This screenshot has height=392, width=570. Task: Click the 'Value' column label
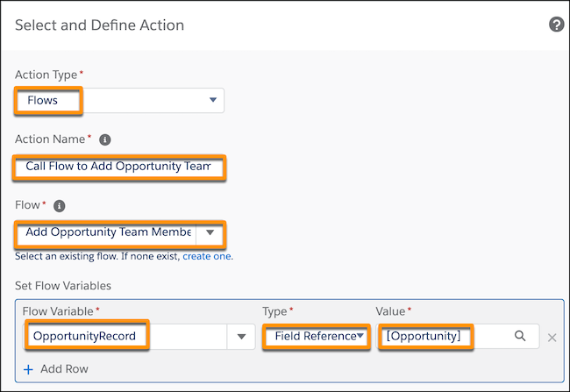pos(390,311)
